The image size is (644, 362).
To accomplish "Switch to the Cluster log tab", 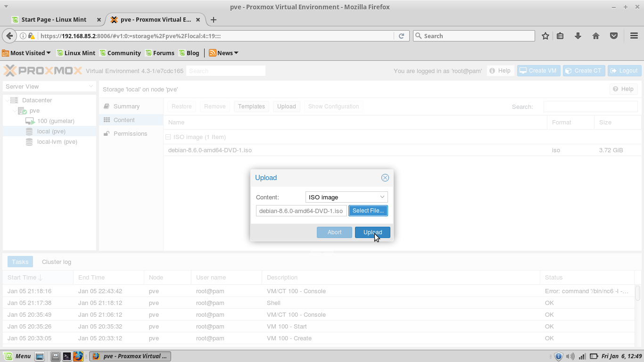I will point(57,262).
